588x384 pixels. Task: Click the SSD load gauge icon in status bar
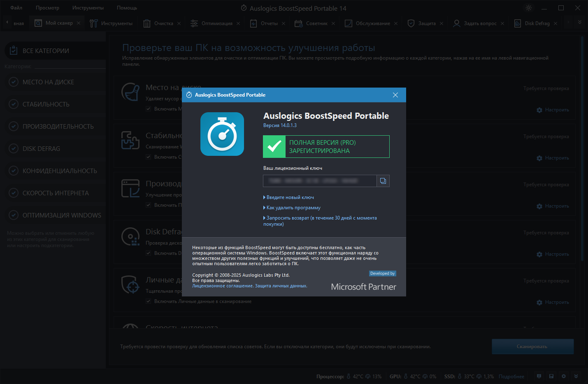[x=479, y=376]
